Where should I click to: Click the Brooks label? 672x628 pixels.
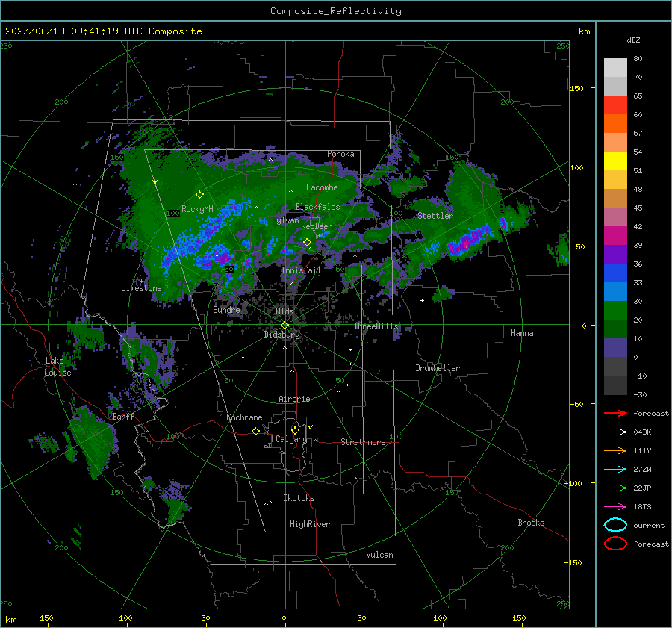click(531, 523)
